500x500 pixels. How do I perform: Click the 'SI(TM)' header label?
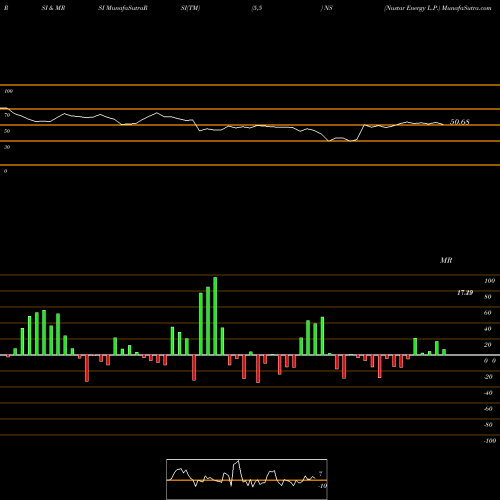click(x=190, y=8)
